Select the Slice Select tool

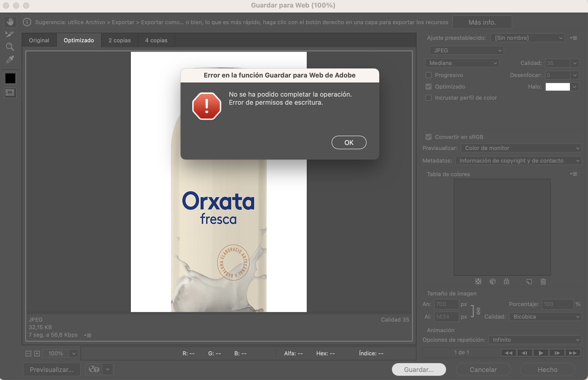coord(10,34)
